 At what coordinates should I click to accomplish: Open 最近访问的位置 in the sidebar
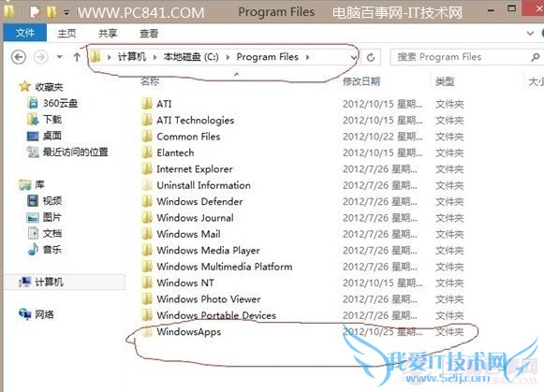[75, 152]
